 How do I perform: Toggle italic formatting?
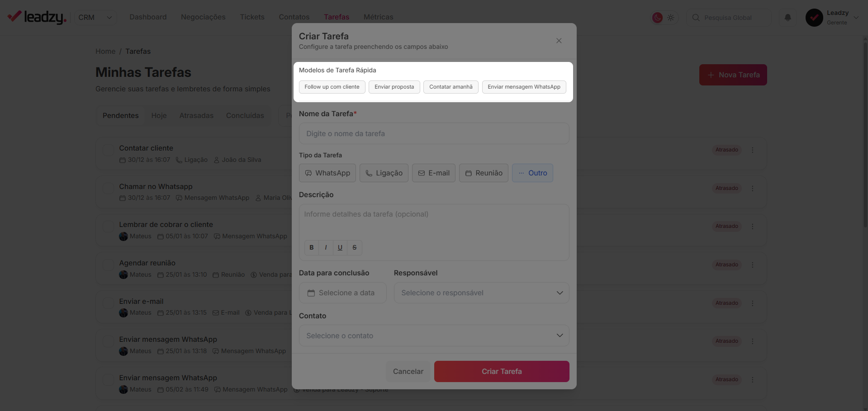(326, 247)
